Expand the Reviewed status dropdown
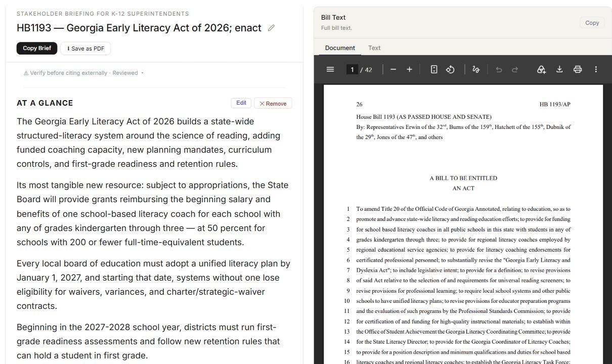Viewport: 612px width, 364px height. 128,73
